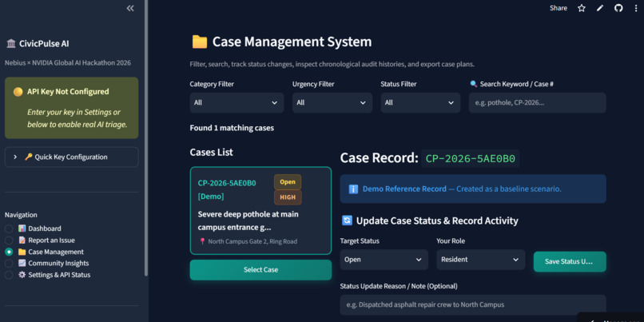Expand Quick Key Configuration
The image size is (644, 322).
[x=71, y=157]
